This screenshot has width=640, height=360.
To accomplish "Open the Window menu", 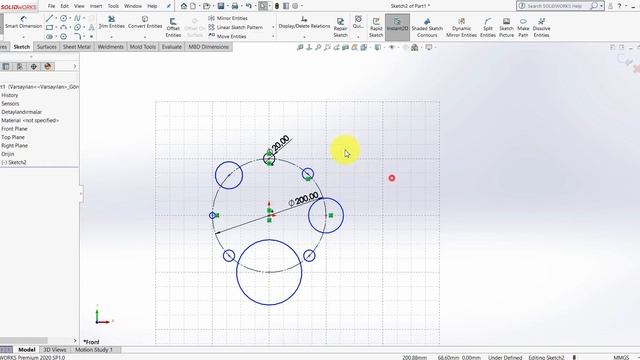I will (x=133, y=6).
